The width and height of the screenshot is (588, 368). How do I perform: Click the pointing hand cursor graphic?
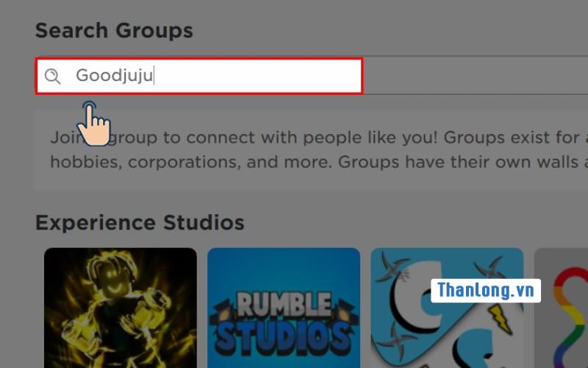tap(93, 124)
